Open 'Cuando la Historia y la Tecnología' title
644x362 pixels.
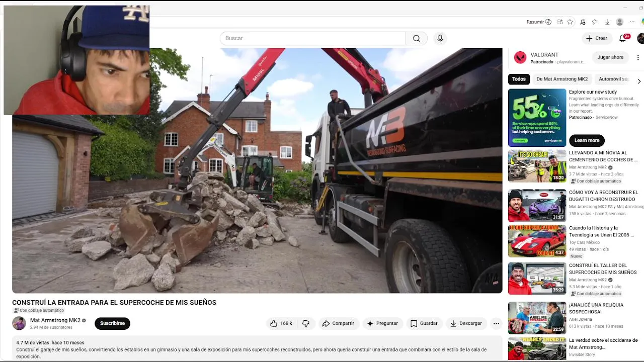(x=601, y=231)
